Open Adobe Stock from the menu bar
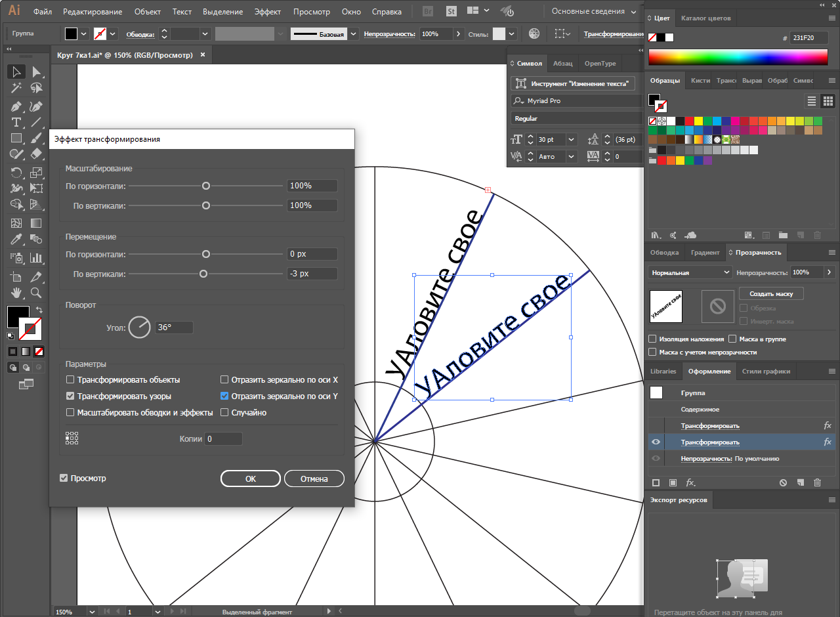The width and height of the screenshot is (840, 617). pos(451,11)
